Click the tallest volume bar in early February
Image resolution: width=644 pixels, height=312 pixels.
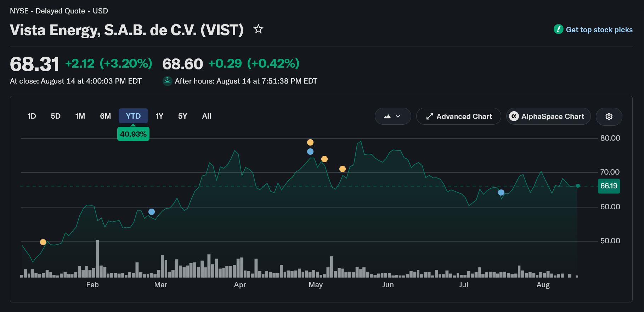click(97, 259)
